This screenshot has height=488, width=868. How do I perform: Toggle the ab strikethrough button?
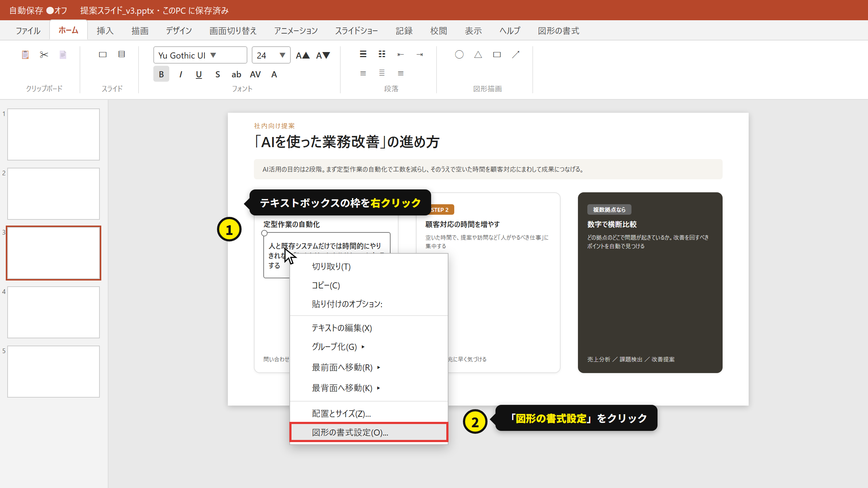[x=237, y=74]
